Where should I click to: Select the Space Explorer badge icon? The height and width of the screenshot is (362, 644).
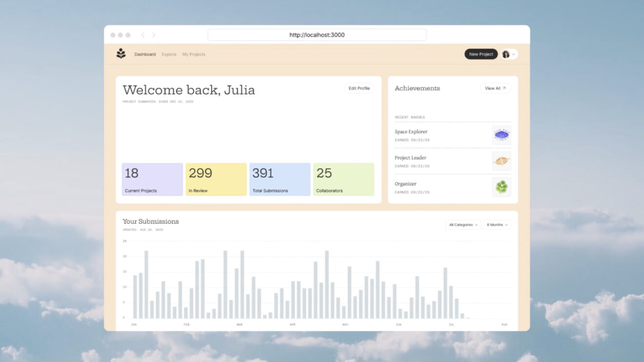pyautogui.click(x=502, y=135)
